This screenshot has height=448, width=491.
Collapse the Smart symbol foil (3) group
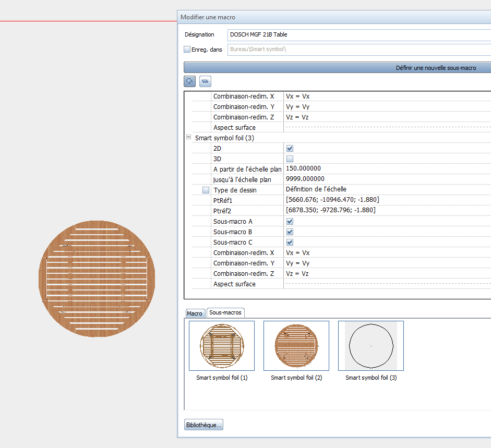click(x=188, y=137)
